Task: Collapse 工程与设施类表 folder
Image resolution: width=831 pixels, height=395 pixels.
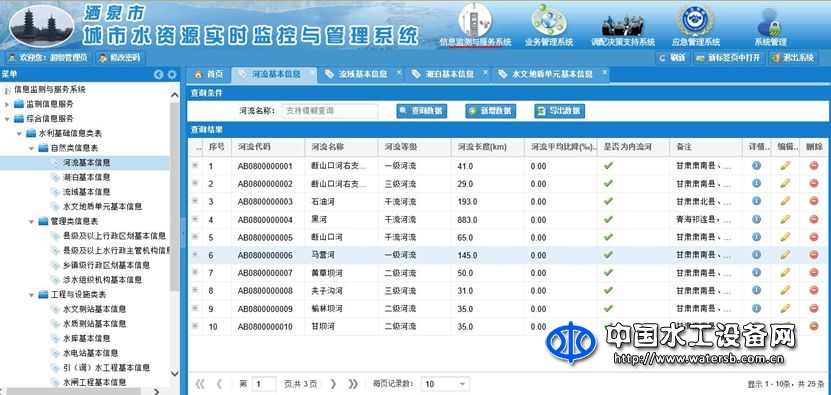Action: coord(32,294)
